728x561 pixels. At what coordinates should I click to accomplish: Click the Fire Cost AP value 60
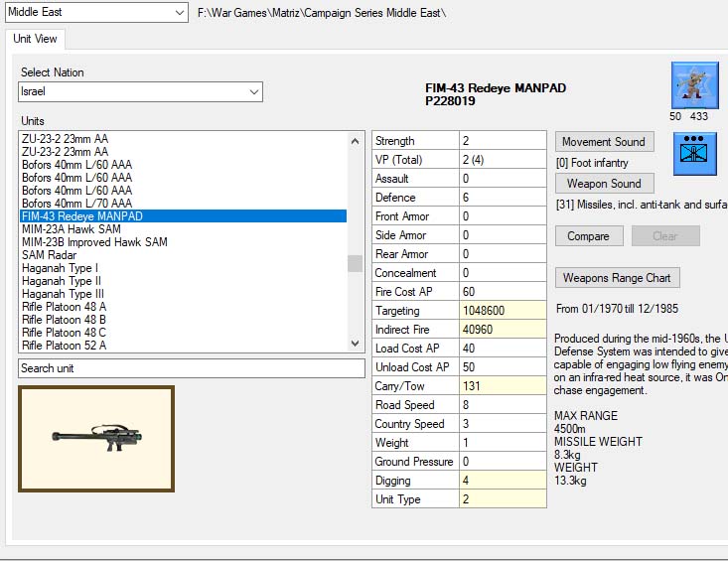point(503,291)
